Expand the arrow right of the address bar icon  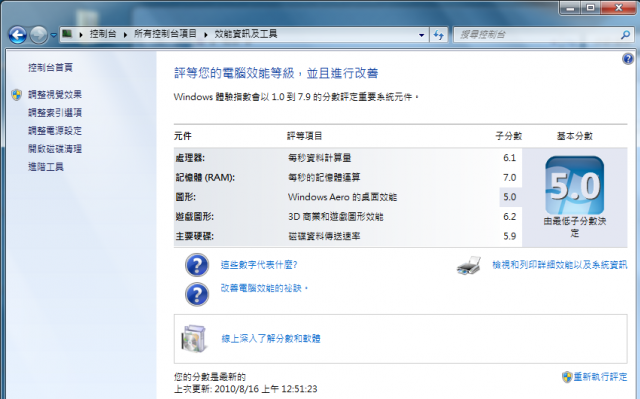point(81,35)
